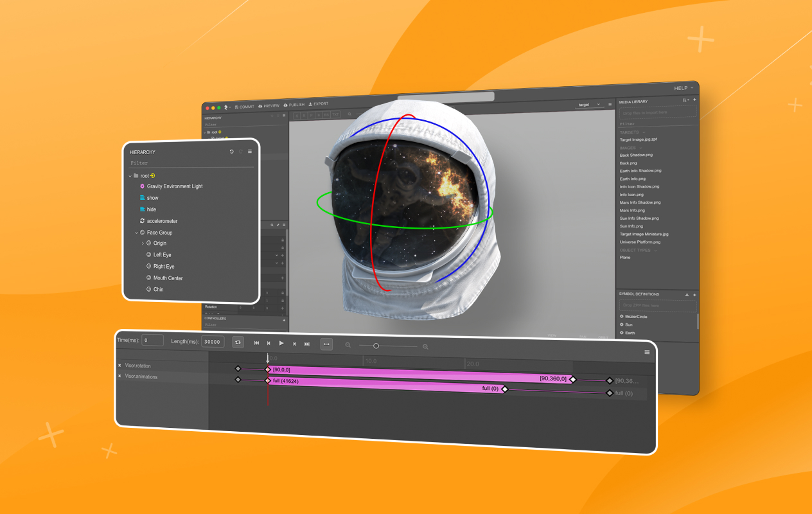Click the undo icon in Hierarchy callout
Viewport: 812px width, 514px height.
pos(231,152)
